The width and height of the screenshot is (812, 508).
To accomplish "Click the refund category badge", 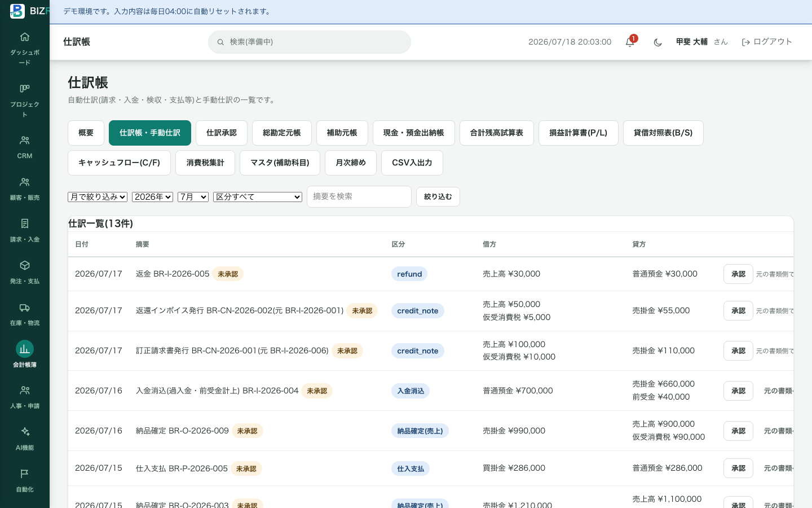I will tap(409, 274).
